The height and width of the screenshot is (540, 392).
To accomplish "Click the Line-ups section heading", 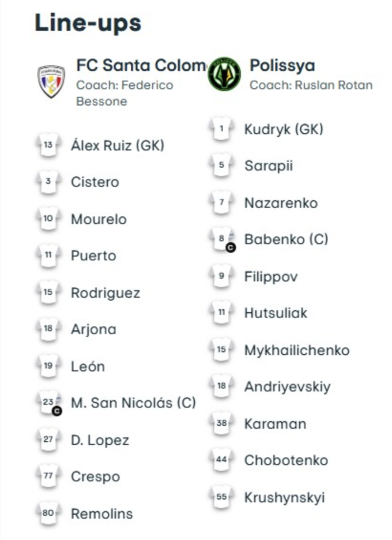I will click(x=88, y=23).
